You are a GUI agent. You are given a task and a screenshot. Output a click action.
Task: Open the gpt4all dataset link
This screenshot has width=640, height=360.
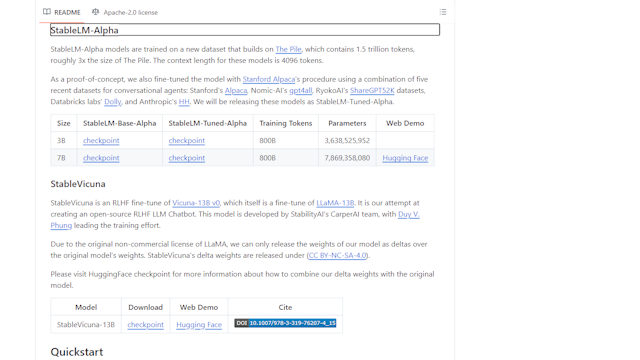[300, 91]
